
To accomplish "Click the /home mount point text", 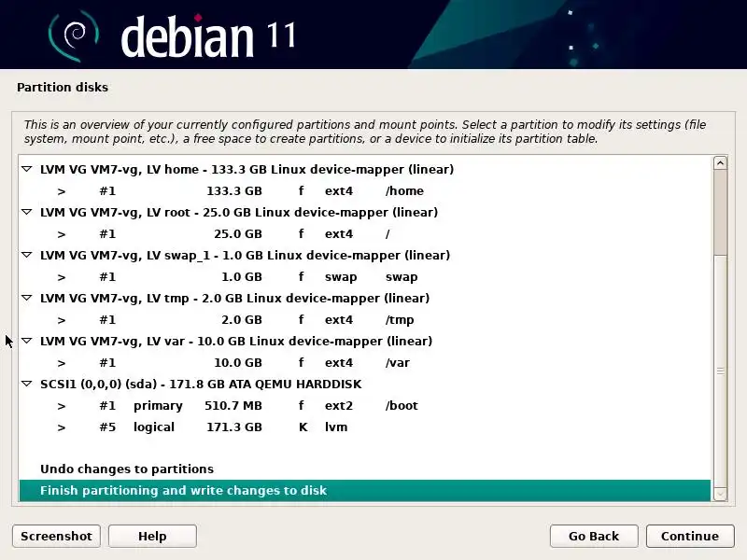I will click(404, 191).
